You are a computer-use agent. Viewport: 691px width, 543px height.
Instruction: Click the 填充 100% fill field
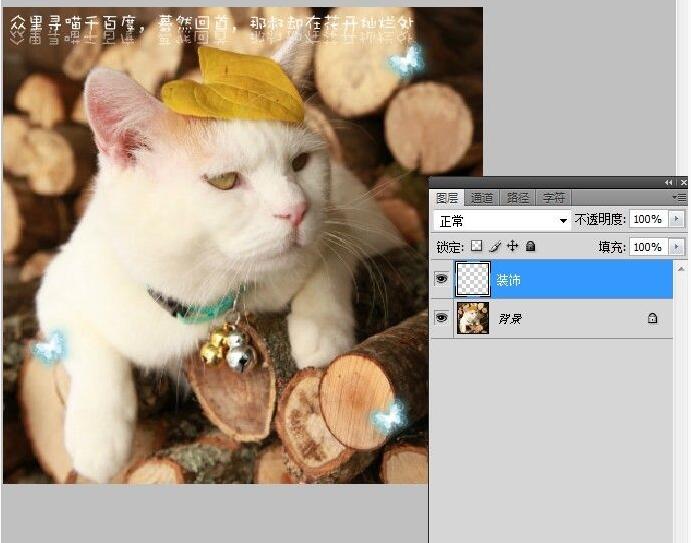pyautogui.click(x=648, y=247)
